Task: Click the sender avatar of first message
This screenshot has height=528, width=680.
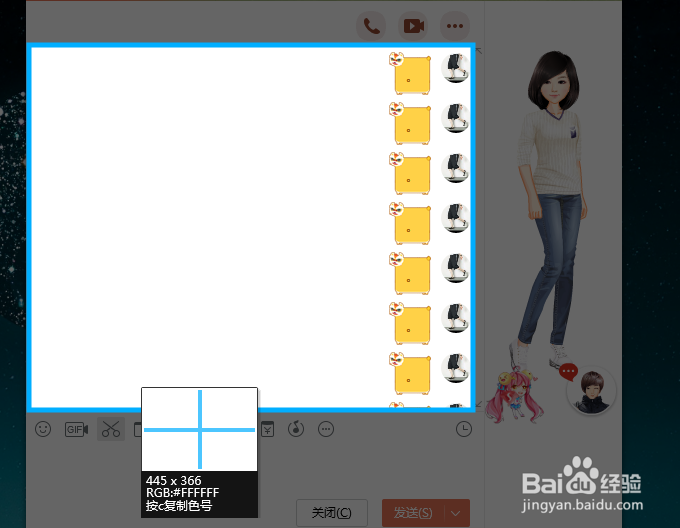Action: tap(455, 68)
